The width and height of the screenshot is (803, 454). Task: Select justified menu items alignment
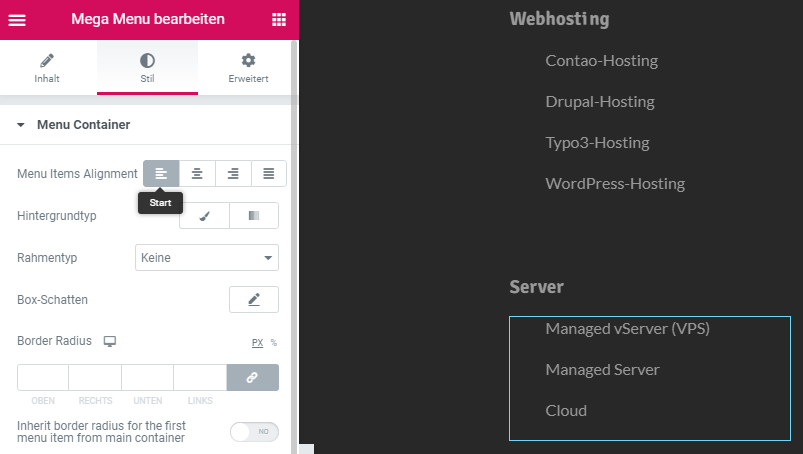tap(269, 174)
